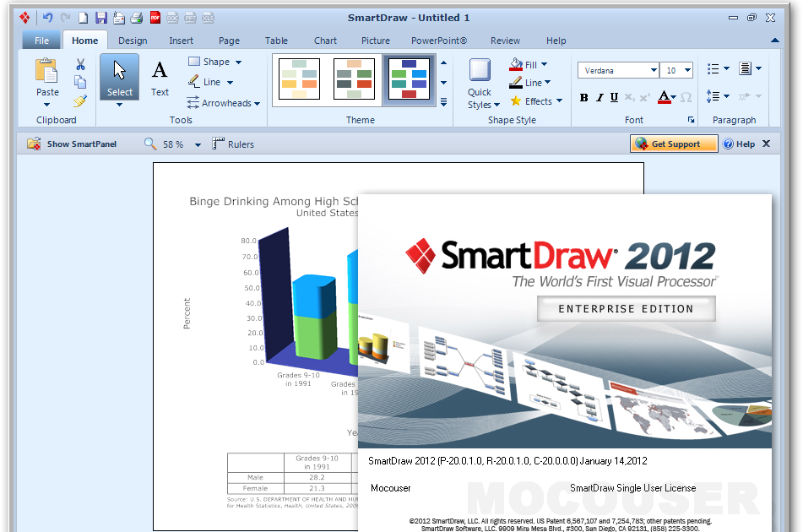Open the File tab
This screenshot has width=803, height=532.
click(x=41, y=41)
